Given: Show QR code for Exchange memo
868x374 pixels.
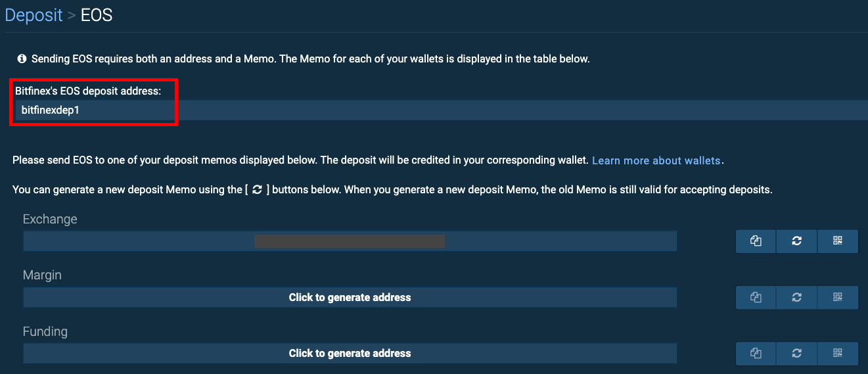Looking at the screenshot, I should coord(838,241).
